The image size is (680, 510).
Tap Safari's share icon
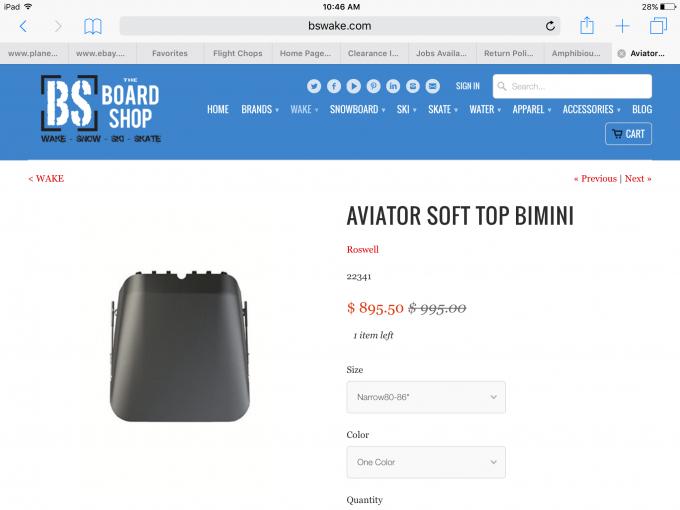click(x=587, y=25)
